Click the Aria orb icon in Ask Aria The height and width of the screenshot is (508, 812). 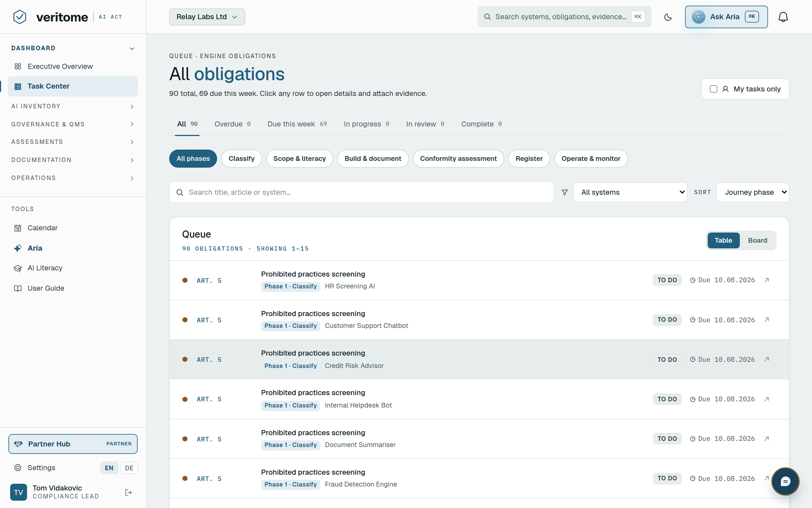pos(699,17)
